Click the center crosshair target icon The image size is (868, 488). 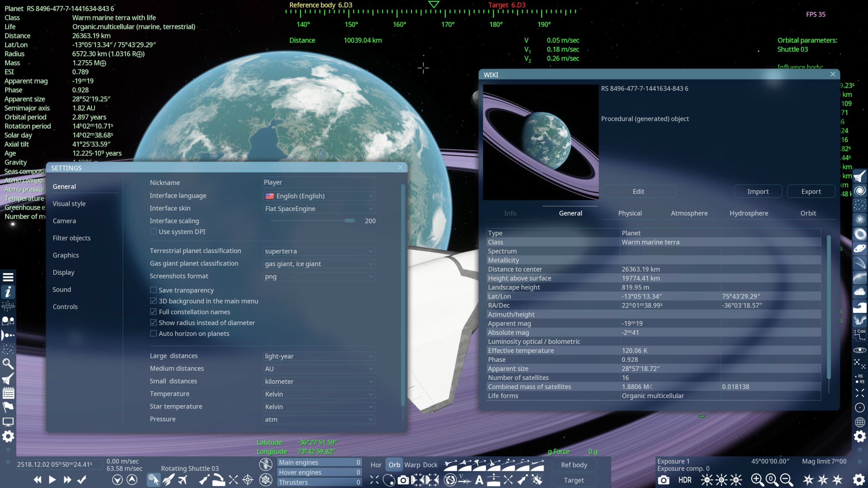pos(248,480)
